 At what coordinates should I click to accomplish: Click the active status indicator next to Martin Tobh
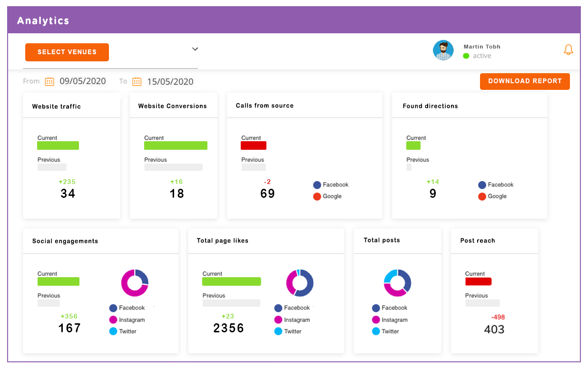tap(466, 56)
